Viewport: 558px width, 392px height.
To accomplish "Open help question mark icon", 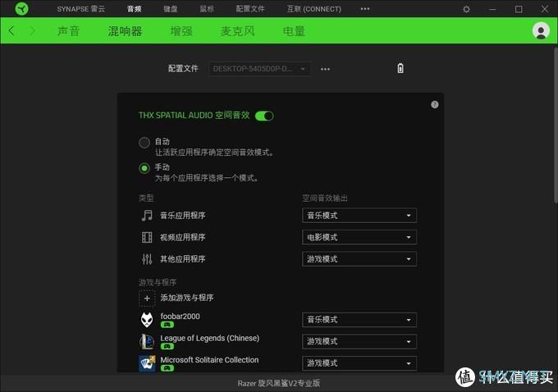I will pyautogui.click(x=435, y=105).
